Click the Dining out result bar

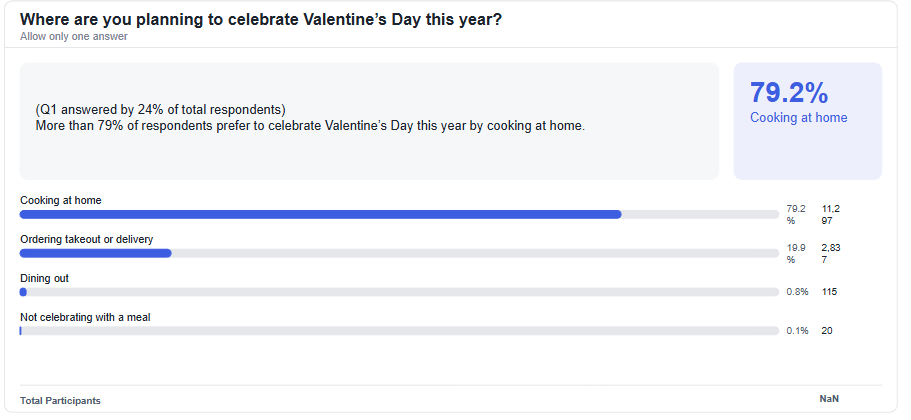[399, 292]
